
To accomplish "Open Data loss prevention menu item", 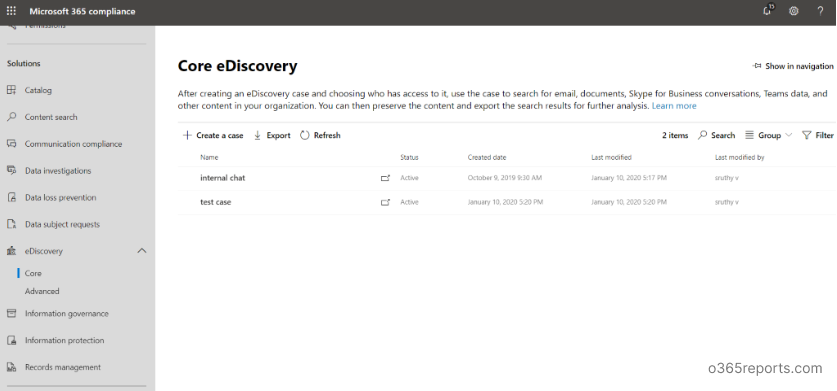I will pyautogui.click(x=61, y=197).
